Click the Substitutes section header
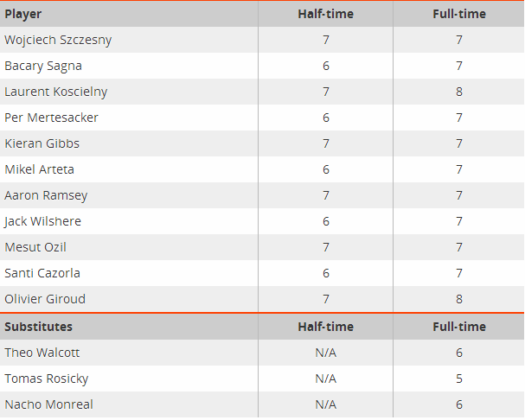Screen dimensions: 525x420 (39, 327)
